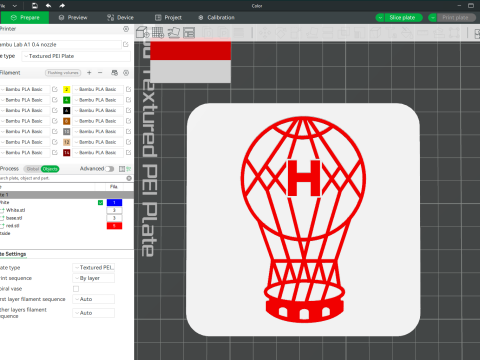Switch to the Prepare tab
The image size is (480, 360).
(x=25, y=17)
